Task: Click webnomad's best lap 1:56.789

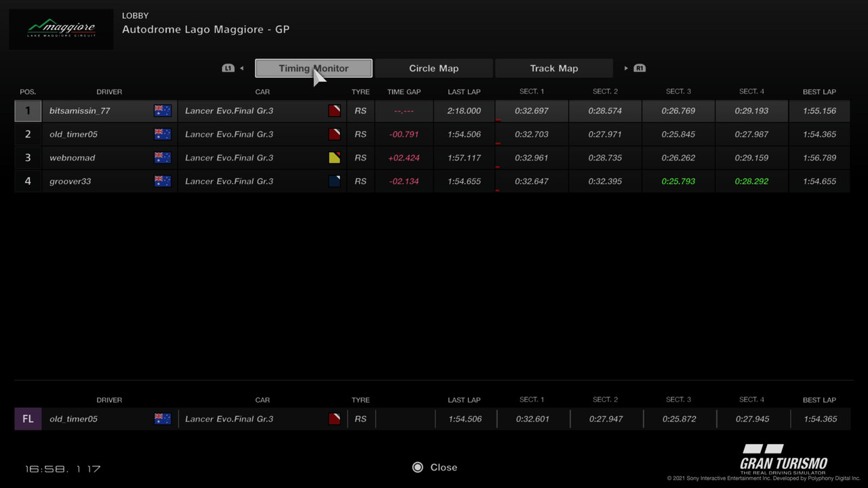Action: tap(820, 158)
